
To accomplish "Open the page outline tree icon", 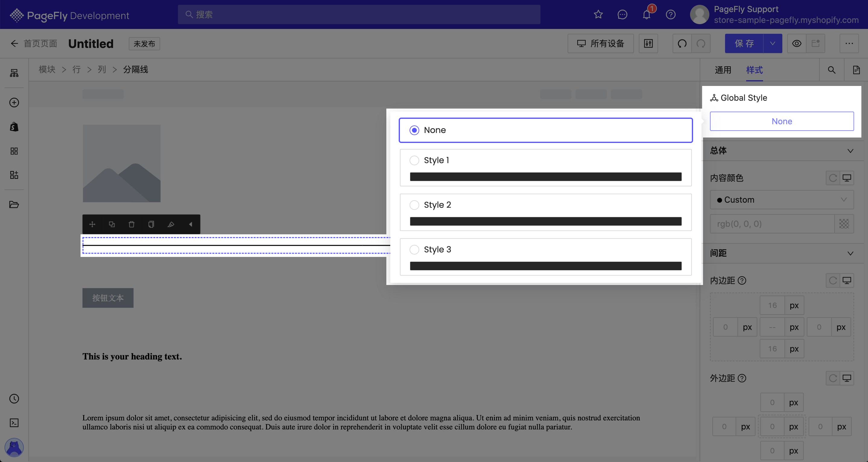I will (14, 73).
